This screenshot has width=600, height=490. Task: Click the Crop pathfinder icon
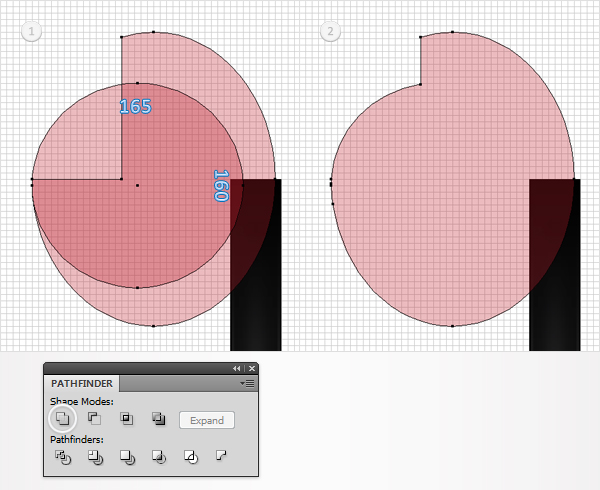pyautogui.click(x=159, y=457)
